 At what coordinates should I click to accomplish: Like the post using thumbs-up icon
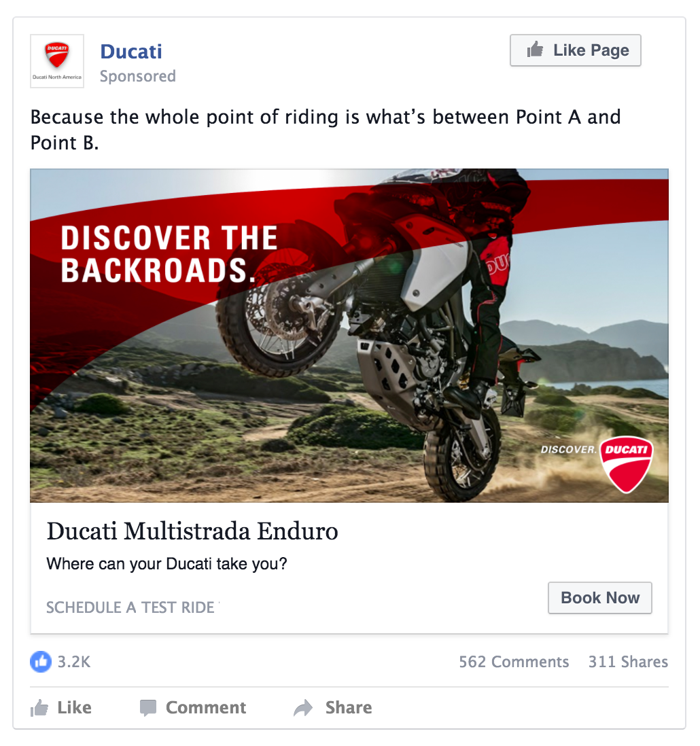[39, 707]
